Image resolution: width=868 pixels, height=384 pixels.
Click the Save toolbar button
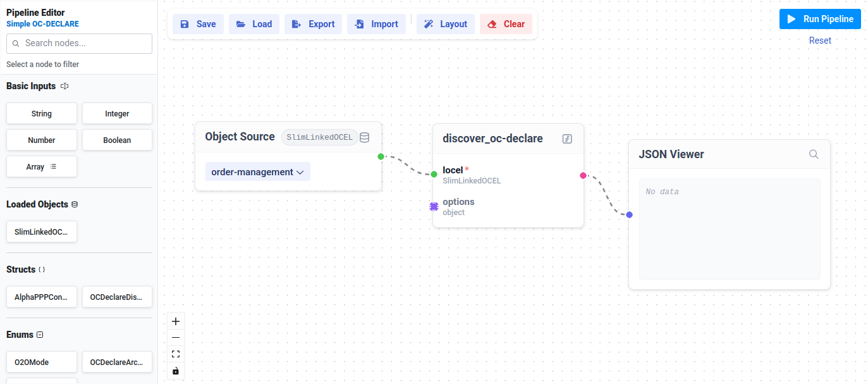198,24
